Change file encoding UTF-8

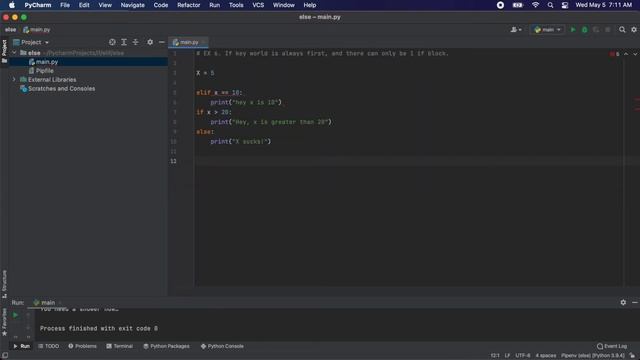pyautogui.click(x=522, y=356)
